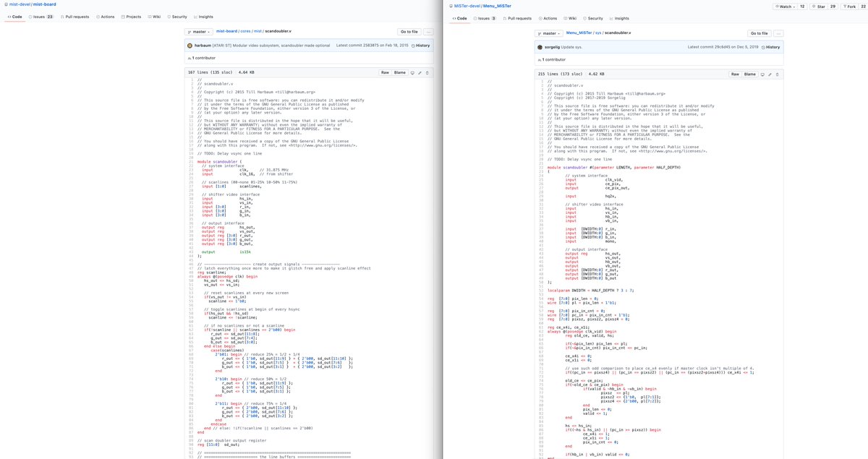This screenshot has width=868, height=459.
Task: Open mist-devel owner link in title
Action: 20,4
